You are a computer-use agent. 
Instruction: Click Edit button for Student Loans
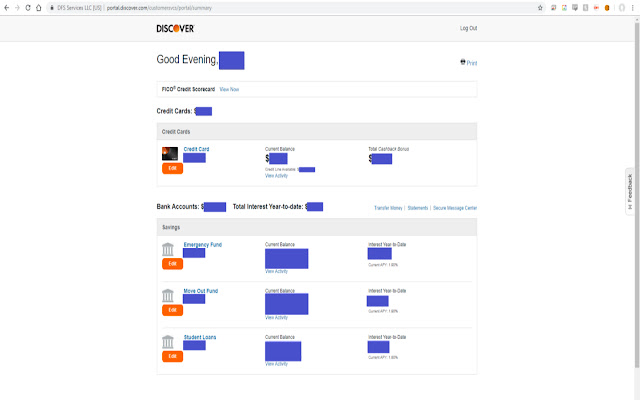[172, 356]
